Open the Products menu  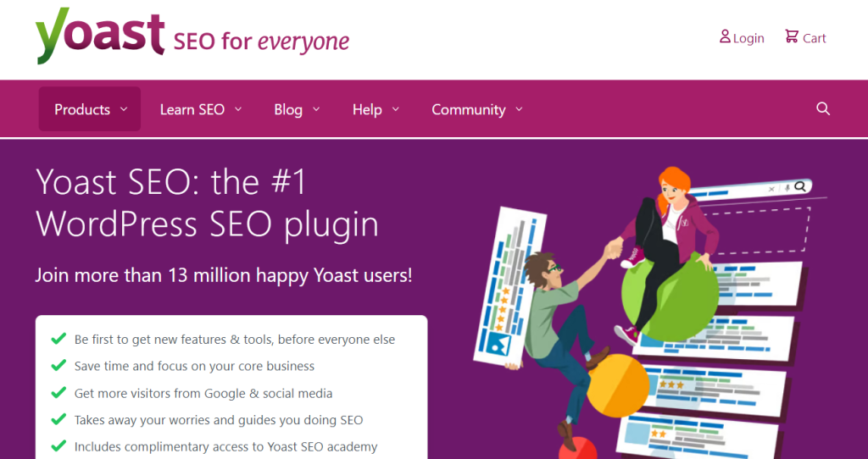point(90,109)
